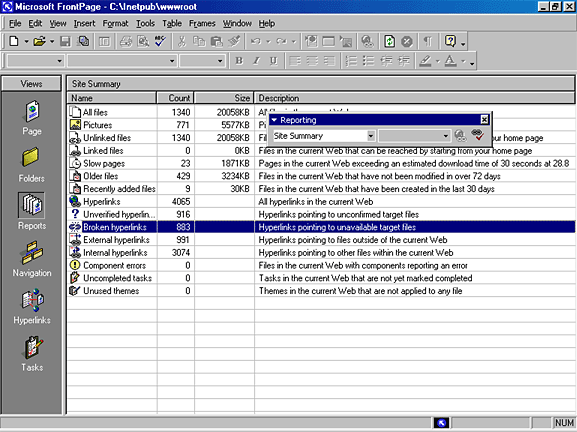Toggle Align Right formatting
This screenshot has height=432, width=577.
click(x=329, y=61)
